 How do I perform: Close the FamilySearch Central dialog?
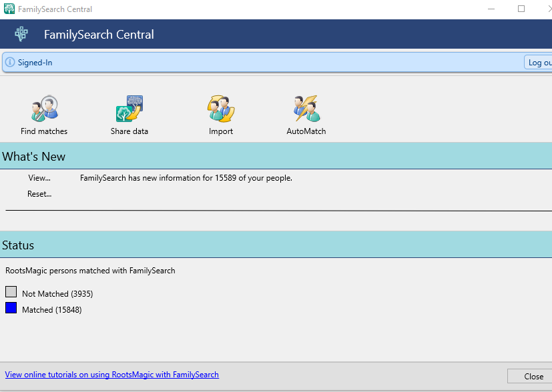click(530, 376)
